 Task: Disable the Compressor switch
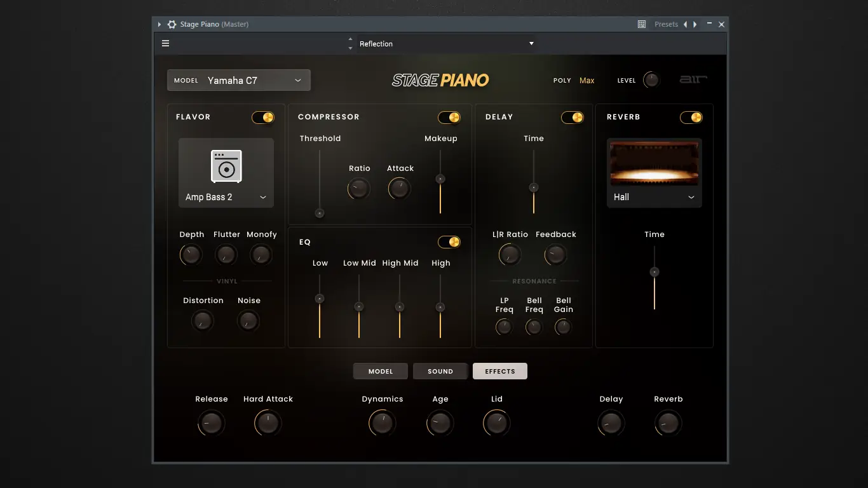[x=449, y=118]
